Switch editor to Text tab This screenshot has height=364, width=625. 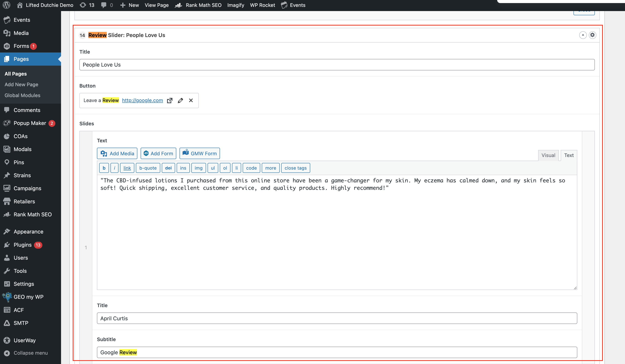[569, 155]
